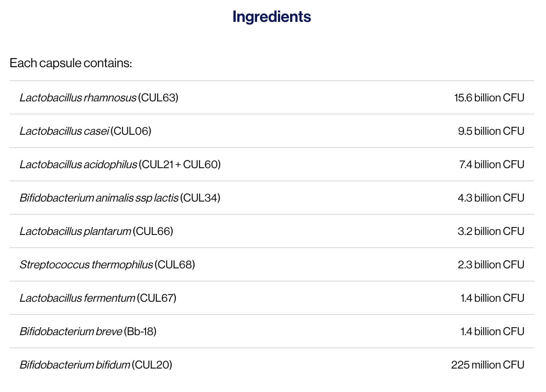Click the 'Each capsule contains:' text
The height and width of the screenshot is (392, 546).
(71, 63)
